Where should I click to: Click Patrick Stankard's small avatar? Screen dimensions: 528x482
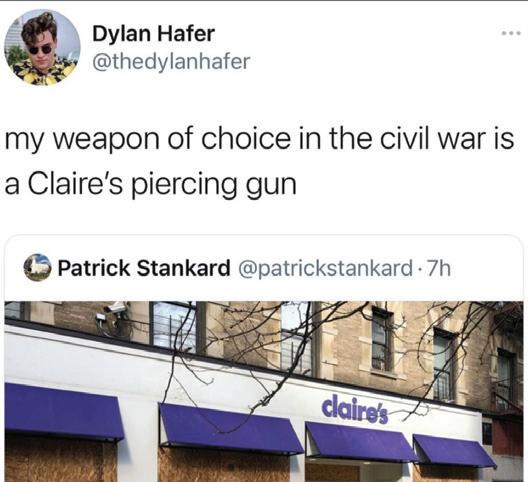click(37, 267)
